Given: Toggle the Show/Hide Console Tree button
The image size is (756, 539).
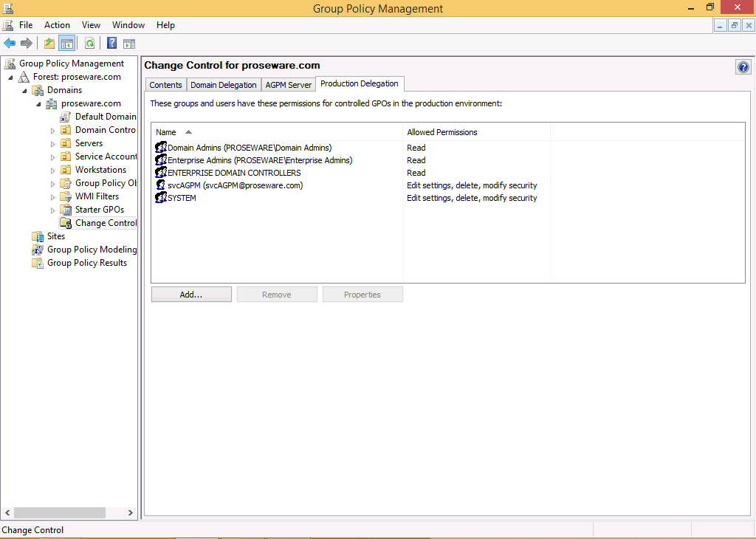Looking at the screenshot, I should pos(67,44).
